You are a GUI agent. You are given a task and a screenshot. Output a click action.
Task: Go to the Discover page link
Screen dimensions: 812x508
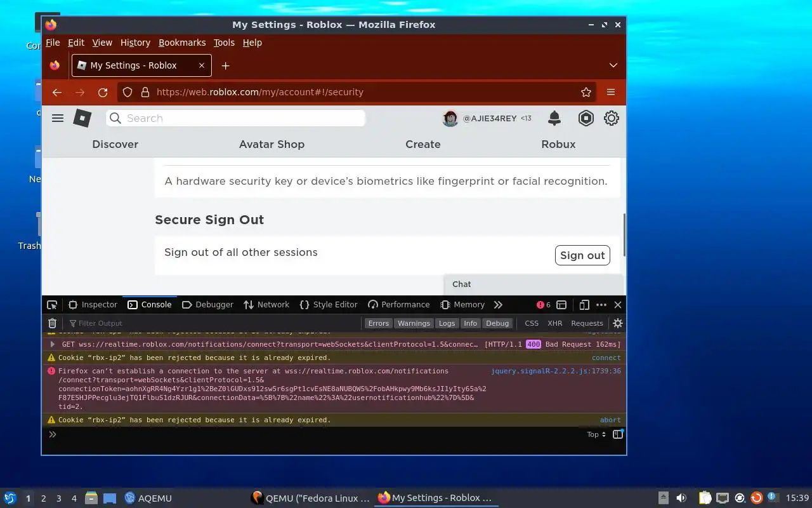115,144
